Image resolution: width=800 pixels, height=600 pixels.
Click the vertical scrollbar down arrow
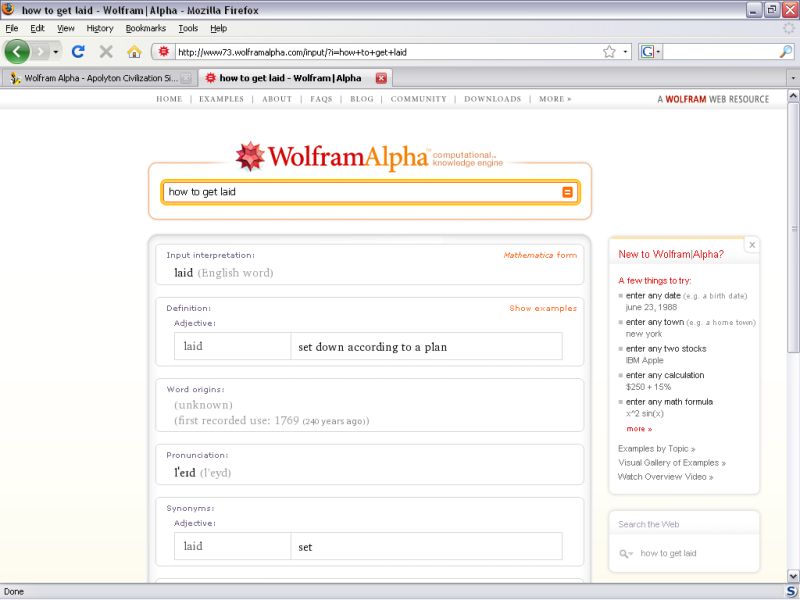click(x=793, y=577)
